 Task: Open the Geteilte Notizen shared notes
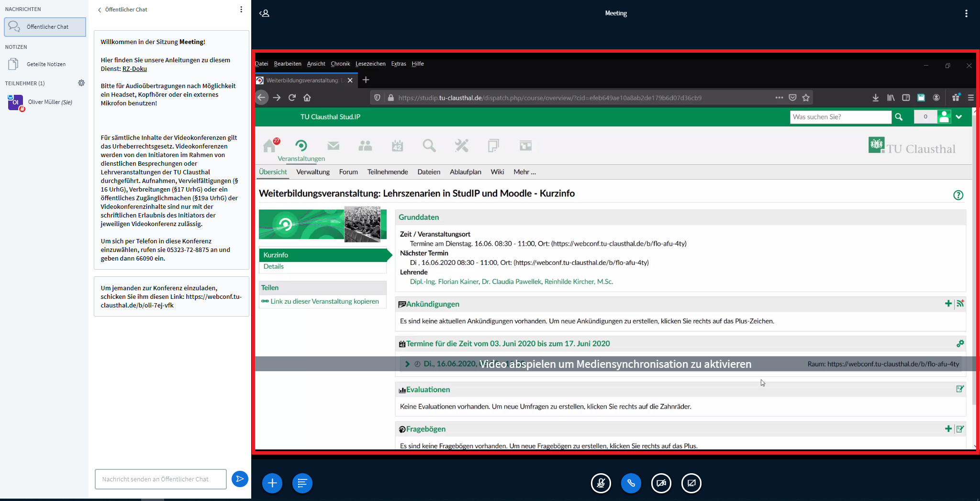point(46,64)
